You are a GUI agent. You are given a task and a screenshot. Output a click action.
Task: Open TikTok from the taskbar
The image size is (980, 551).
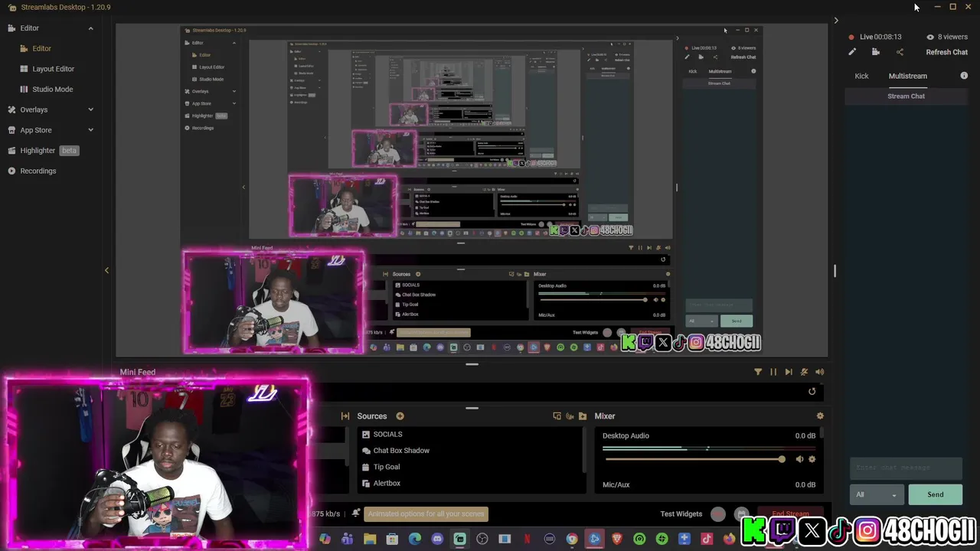coord(707,539)
